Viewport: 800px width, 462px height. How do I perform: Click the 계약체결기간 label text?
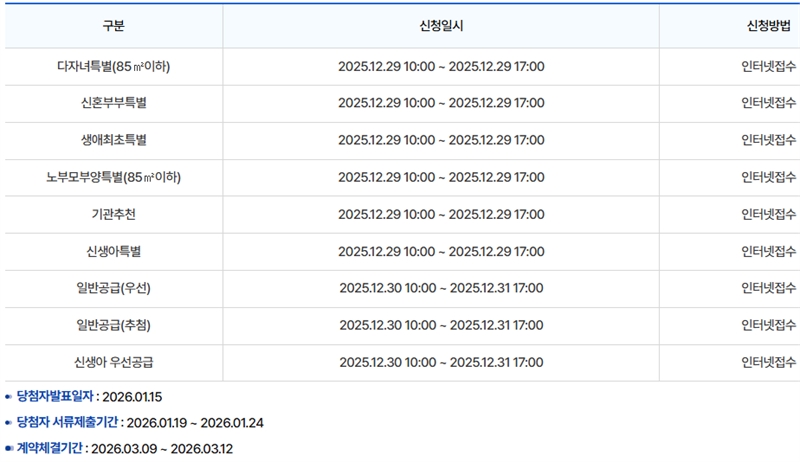[x=49, y=448]
